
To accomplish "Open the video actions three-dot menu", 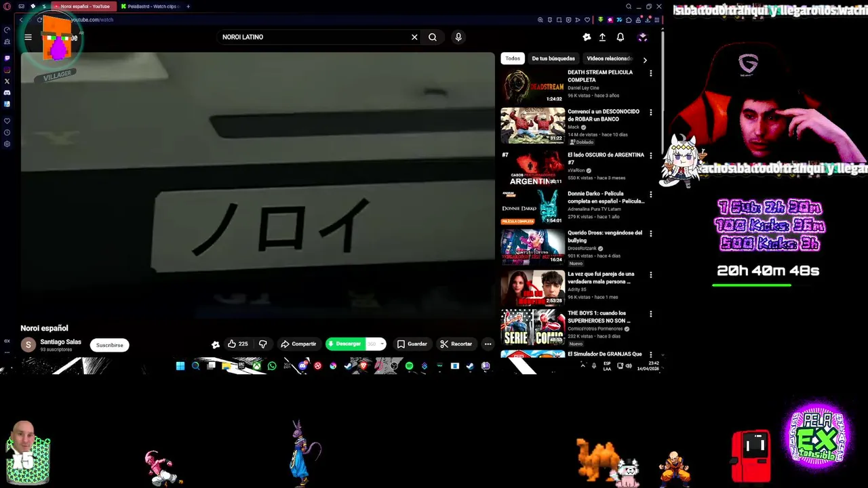I will click(488, 344).
